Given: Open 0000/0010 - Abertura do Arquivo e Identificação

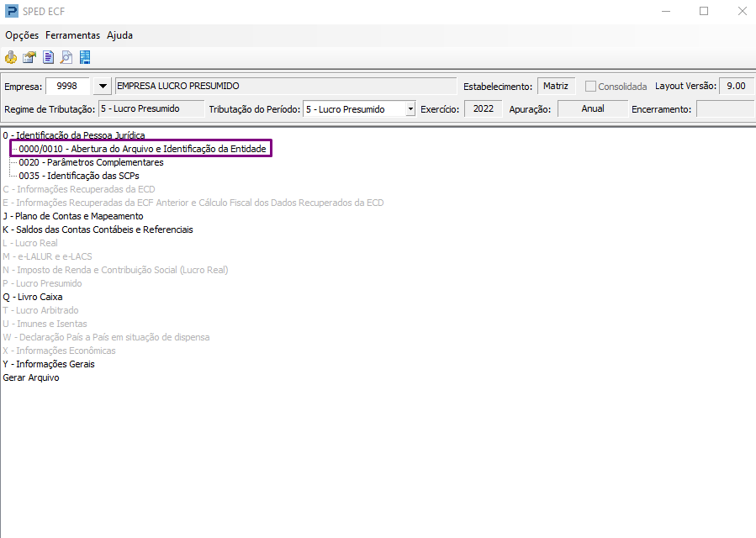Looking at the screenshot, I should pos(142,149).
